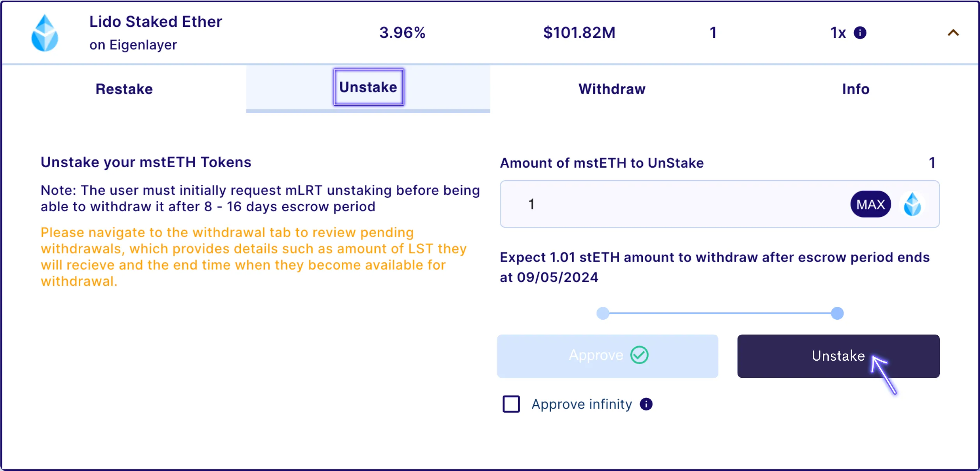Click the right slider handle

click(837, 313)
